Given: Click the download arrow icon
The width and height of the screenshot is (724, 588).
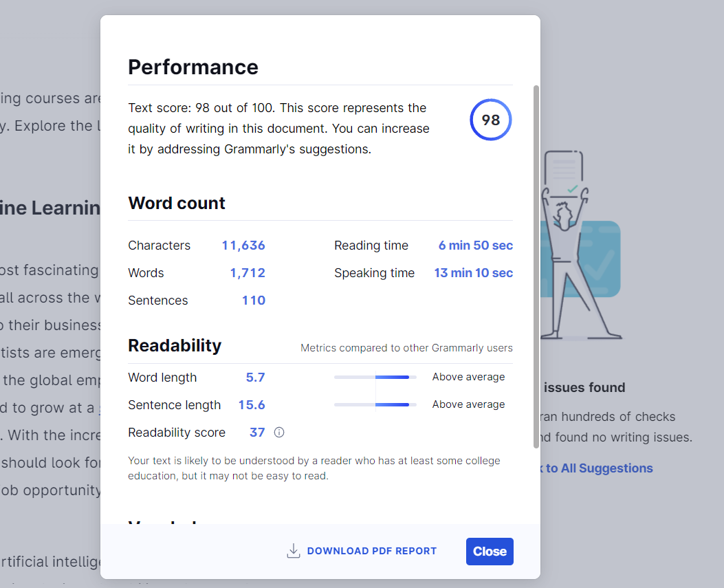Looking at the screenshot, I should pyautogui.click(x=294, y=551).
